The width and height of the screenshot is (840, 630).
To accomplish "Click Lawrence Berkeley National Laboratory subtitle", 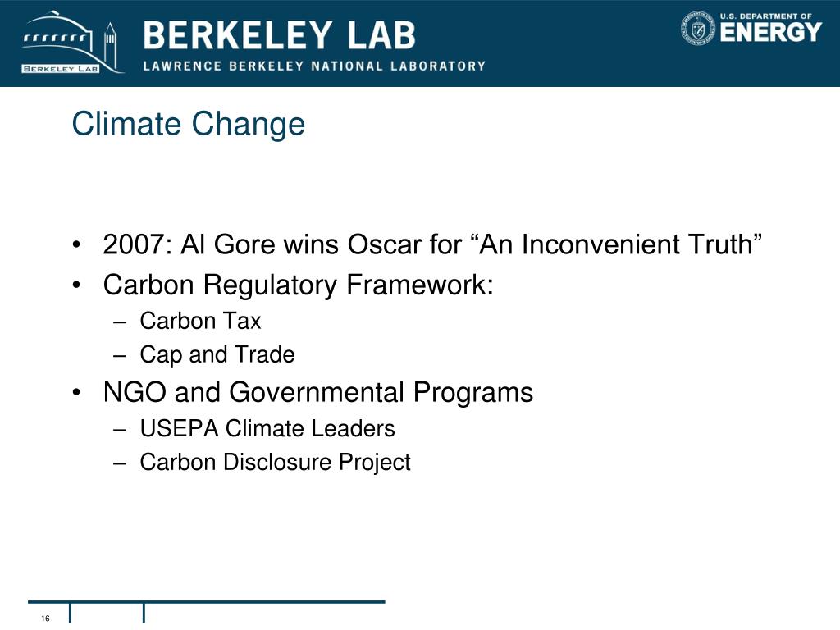I will [x=314, y=66].
